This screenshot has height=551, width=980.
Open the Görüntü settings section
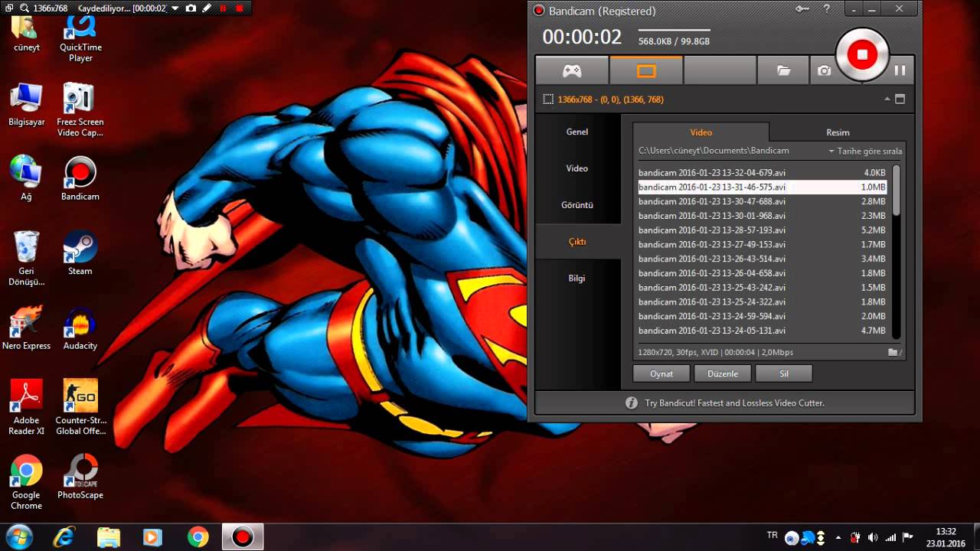(577, 205)
